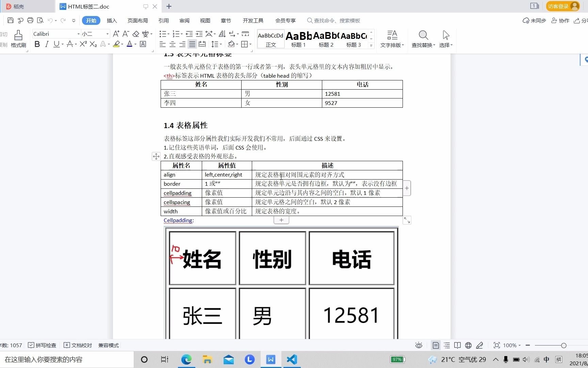Screen dimensions: 588x368
Task: Apply italic formatting
Action: 47,44
